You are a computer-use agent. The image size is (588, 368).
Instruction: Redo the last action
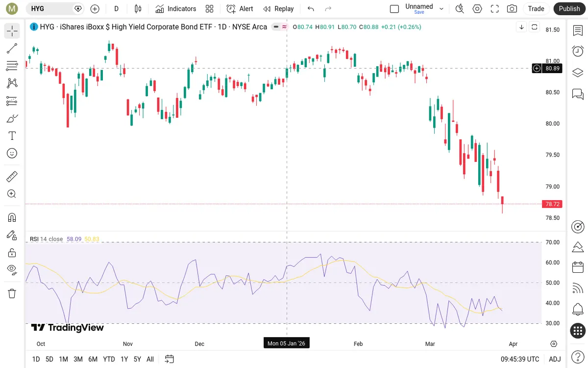click(328, 9)
